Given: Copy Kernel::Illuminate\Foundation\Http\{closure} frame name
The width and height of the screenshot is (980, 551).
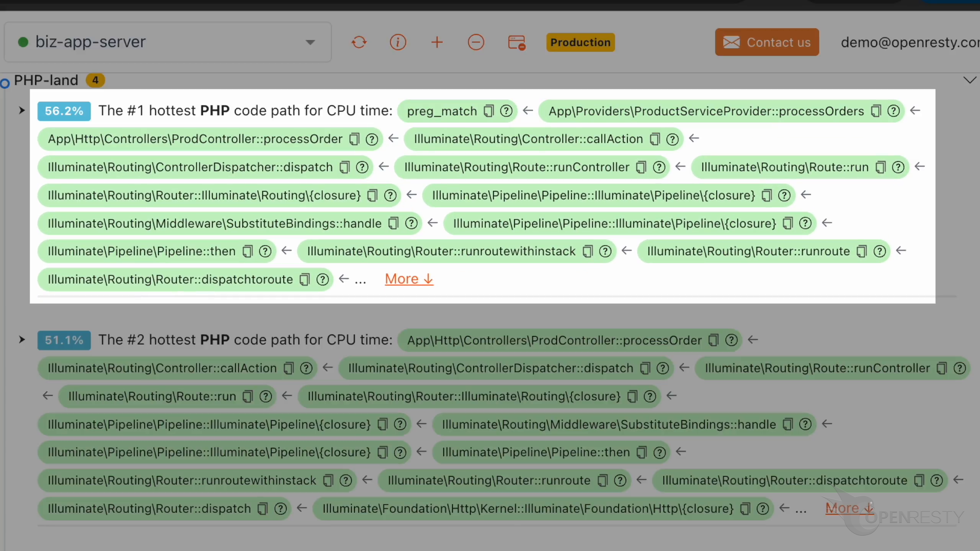Looking at the screenshot, I should pyautogui.click(x=745, y=509).
